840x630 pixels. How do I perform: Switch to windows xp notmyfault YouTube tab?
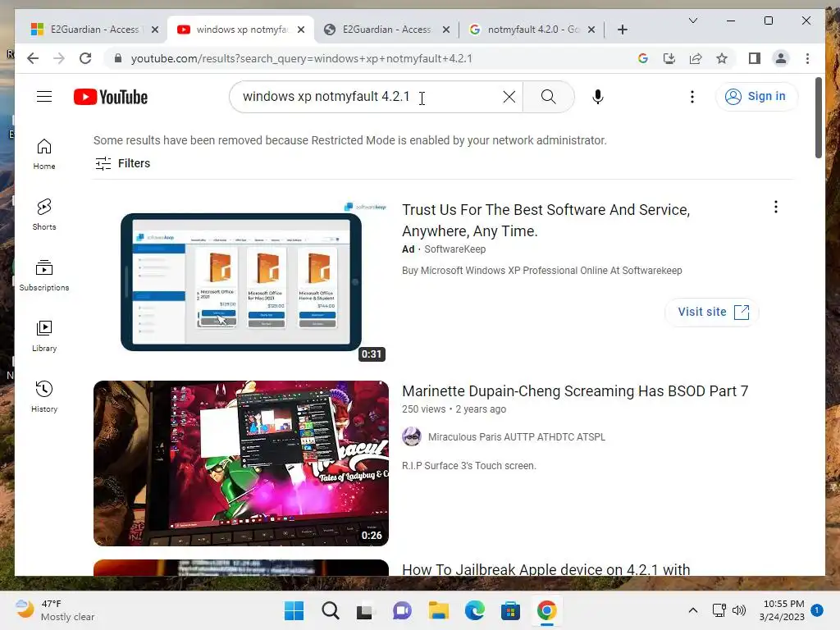pyautogui.click(x=241, y=30)
